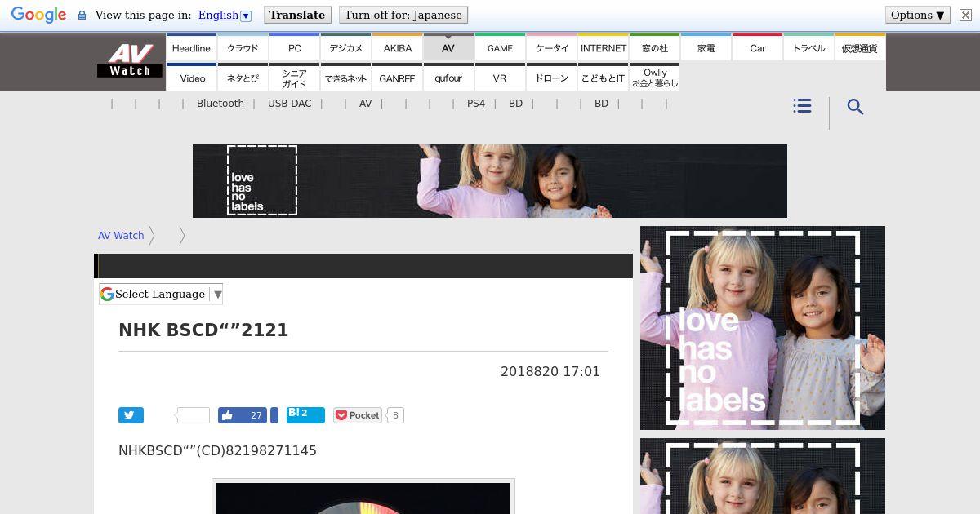Click the Translate button
Viewport: 980px width, 514px height.
coord(297,15)
